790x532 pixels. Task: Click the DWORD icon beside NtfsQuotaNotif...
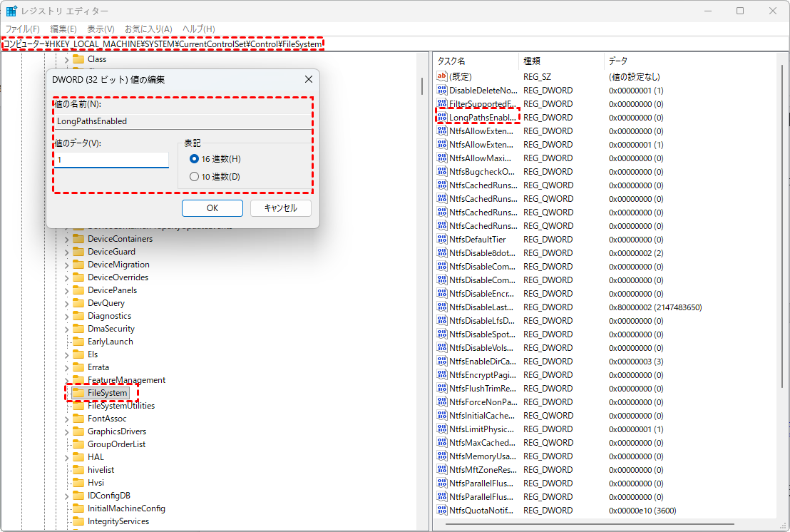[442, 511]
